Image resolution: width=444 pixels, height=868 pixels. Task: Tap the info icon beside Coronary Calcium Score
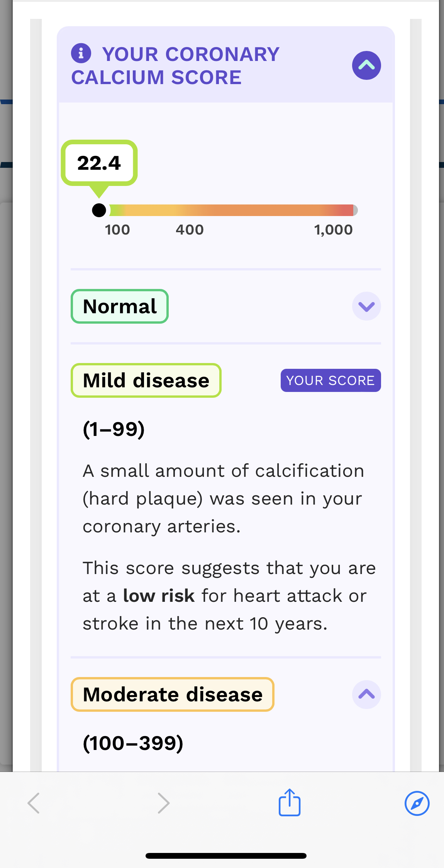point(81,53)
